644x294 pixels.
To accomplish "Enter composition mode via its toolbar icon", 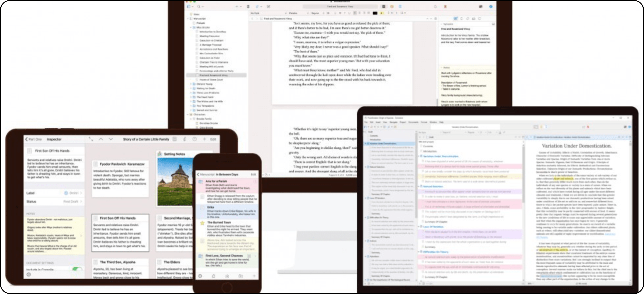I will click(481, 6).
